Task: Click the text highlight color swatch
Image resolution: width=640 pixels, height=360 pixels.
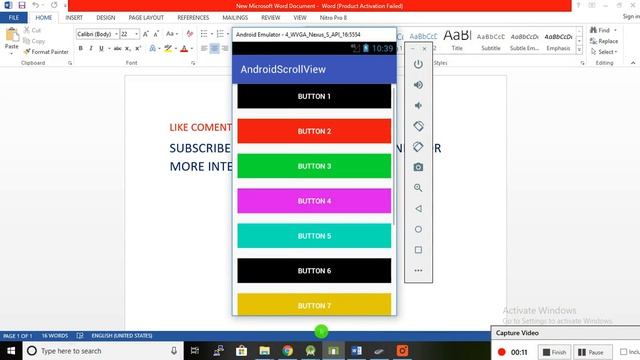Action: (x=168, y=49)
